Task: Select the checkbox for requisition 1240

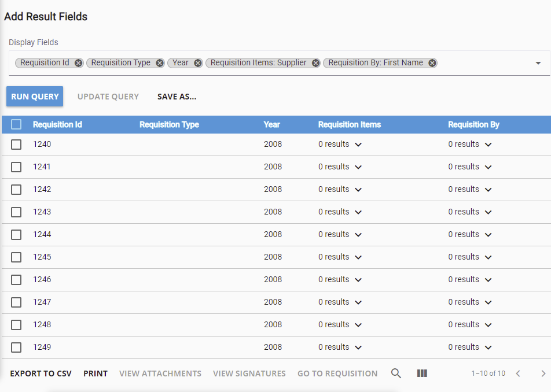Action: pyautogui.click(x=16, y=145)
